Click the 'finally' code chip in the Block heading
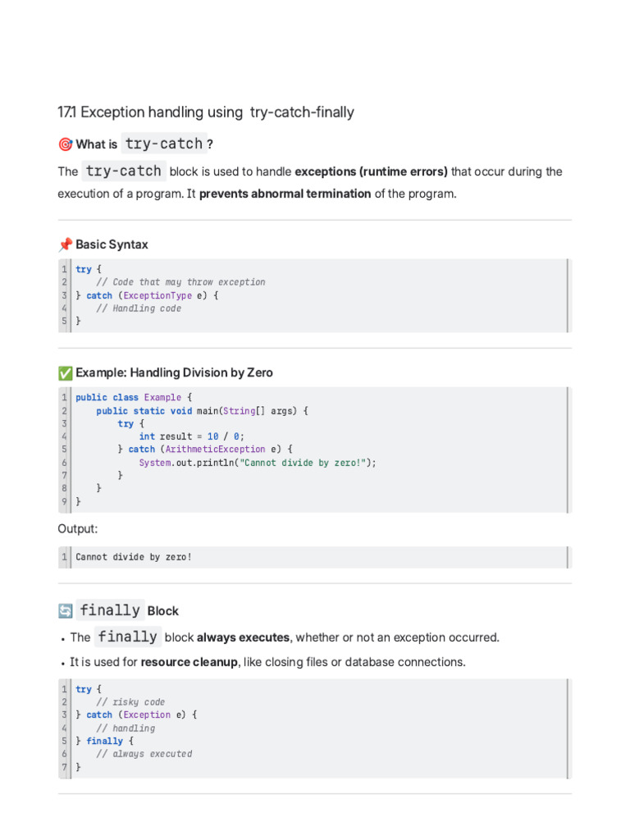Image resolution: width=630 pixels, height=840 pixels. 110,609
